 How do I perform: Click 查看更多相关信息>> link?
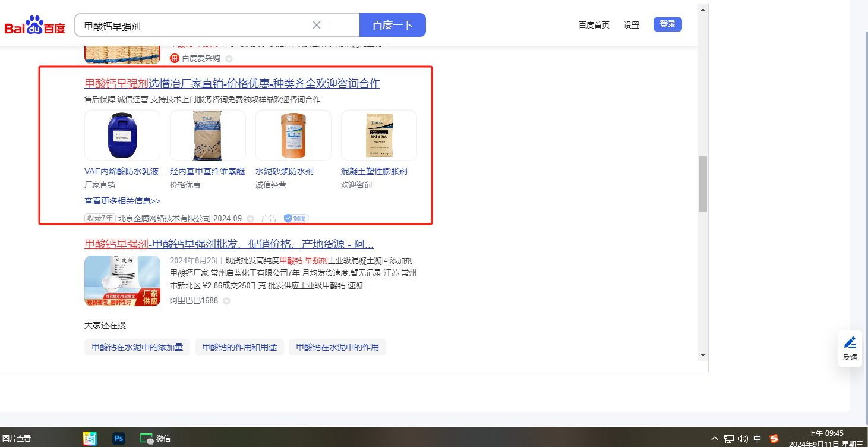coord(122,201)
